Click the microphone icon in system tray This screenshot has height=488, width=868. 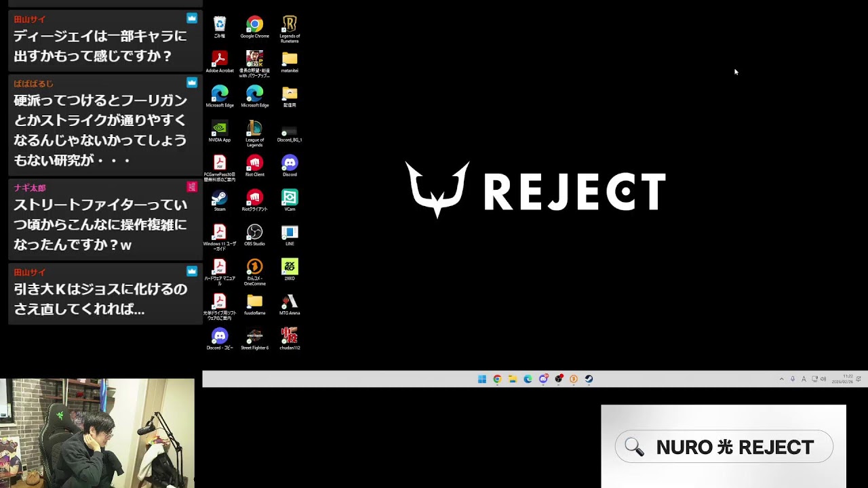[793, 379]
